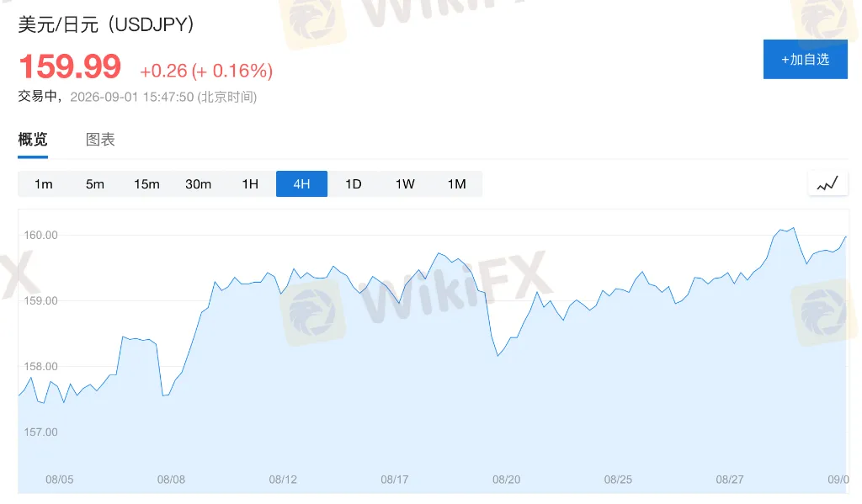Click the 08/27 date label on axis
The image size is (862, 504).
[730, 480]
